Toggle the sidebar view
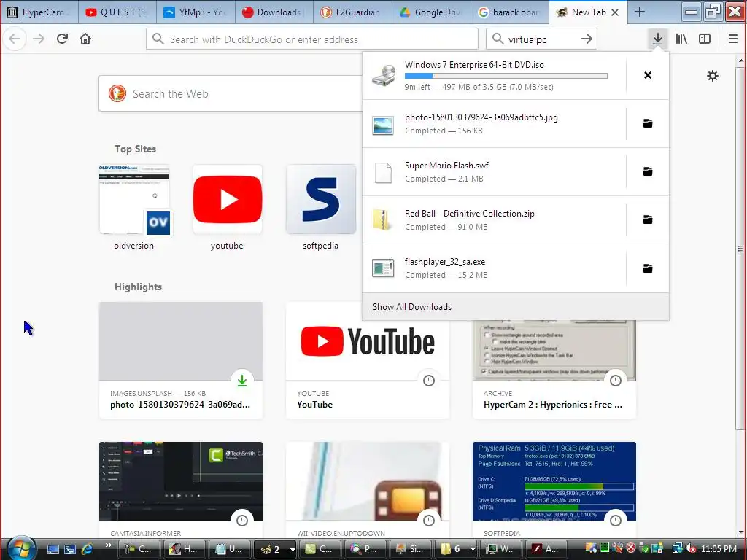Viewport: 747px width, 560px height. point(705,39)
